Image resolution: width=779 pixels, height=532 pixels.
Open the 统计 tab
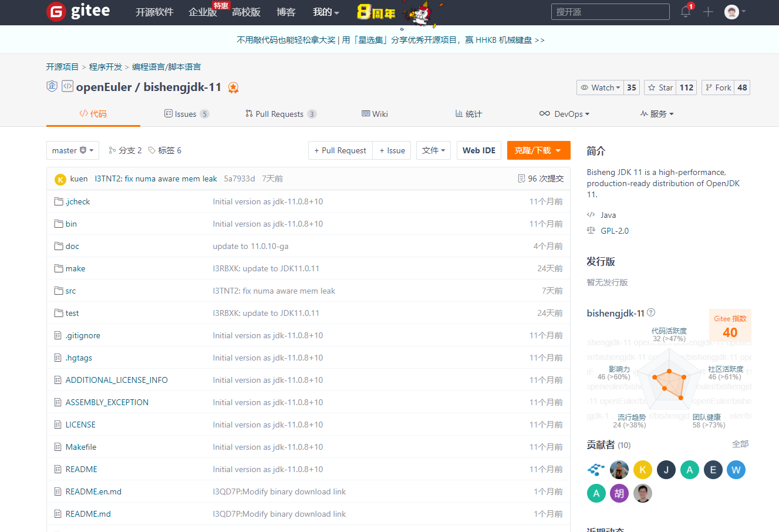pyautogui.click(x=468, y=114)
